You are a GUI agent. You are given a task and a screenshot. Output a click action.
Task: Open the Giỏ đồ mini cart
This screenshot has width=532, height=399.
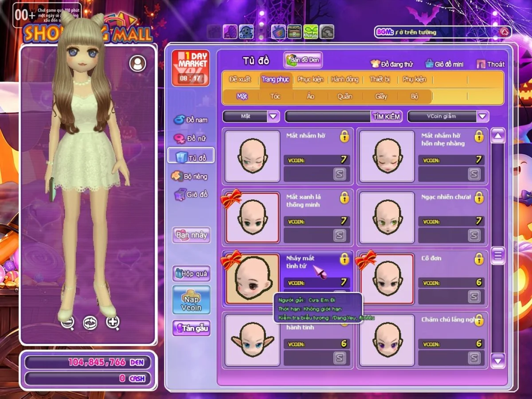(x=444, y=64)
